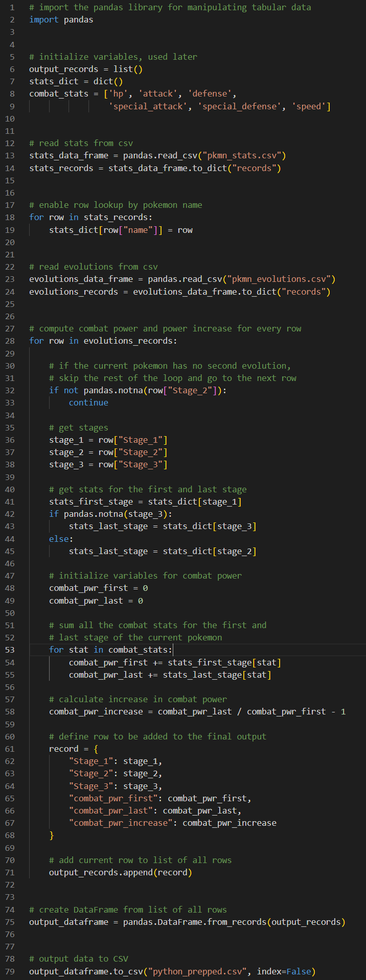Click the 'list()' call on the output_records line
The image size is (366, 980).
point(128,69)
